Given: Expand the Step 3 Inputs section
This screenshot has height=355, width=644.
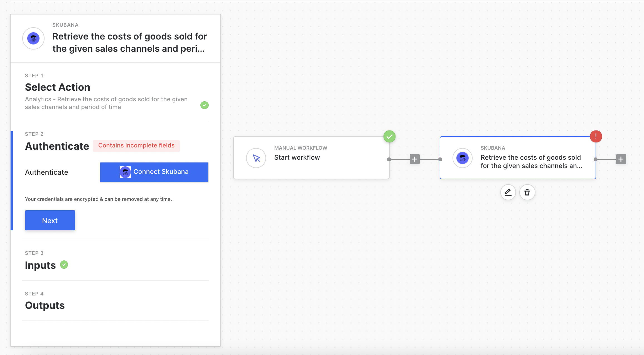Looking at the screenshot, I should (x=40, y=265).
